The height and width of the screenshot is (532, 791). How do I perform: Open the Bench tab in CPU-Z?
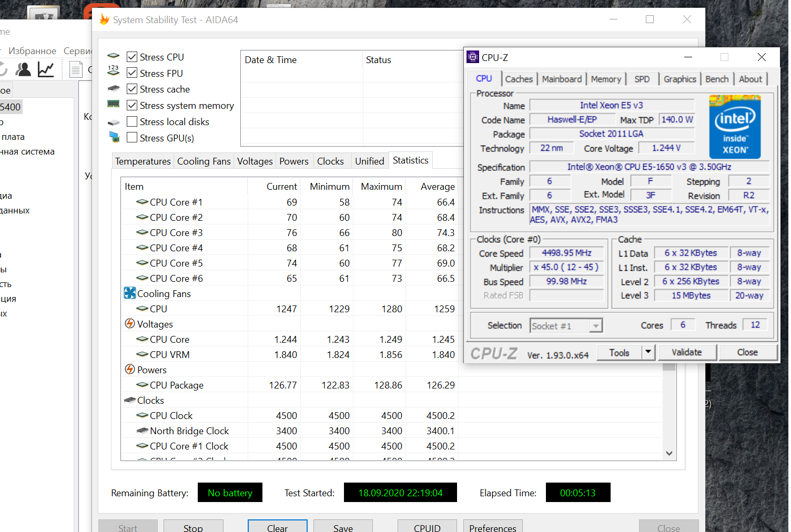coord(717,79)
